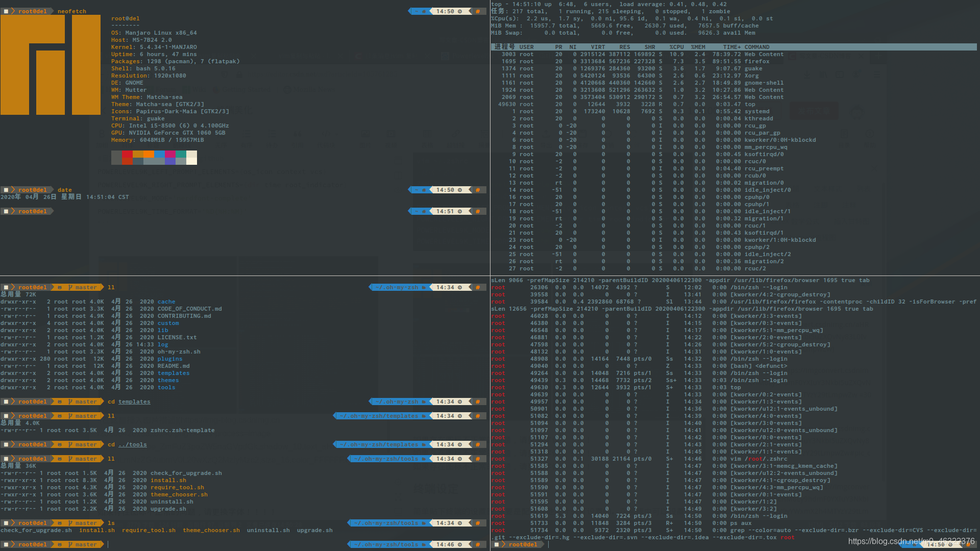Click the 'Uptime: 6 hours, 47 mins' line
This screenshot has width=980, height=551.
tap(154, 54)
